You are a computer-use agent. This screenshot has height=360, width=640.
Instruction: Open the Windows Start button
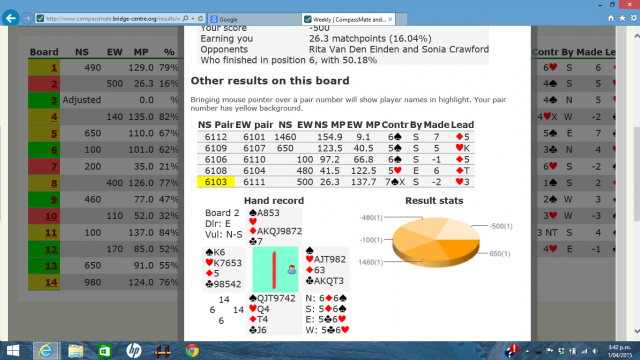(13, 351)
